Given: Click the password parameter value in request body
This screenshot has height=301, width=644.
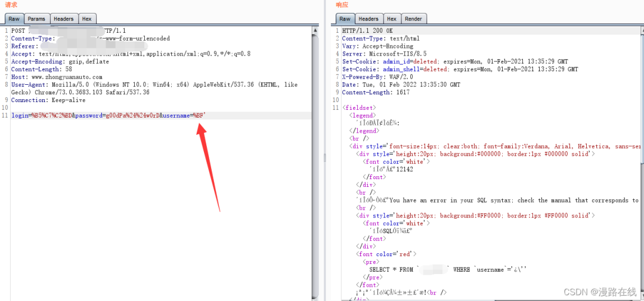Looking at the screenshot, I should point(132,116).
